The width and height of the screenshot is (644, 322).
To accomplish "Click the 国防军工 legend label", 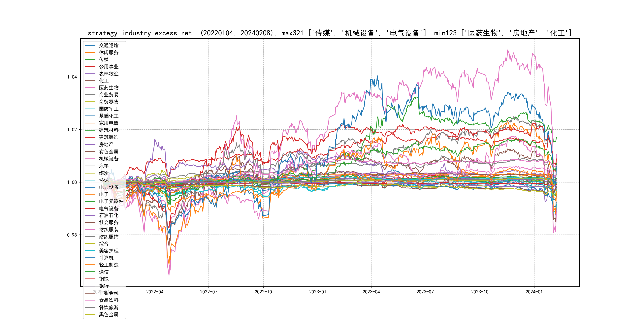I will pyautogui.click(x=109, y=109).
